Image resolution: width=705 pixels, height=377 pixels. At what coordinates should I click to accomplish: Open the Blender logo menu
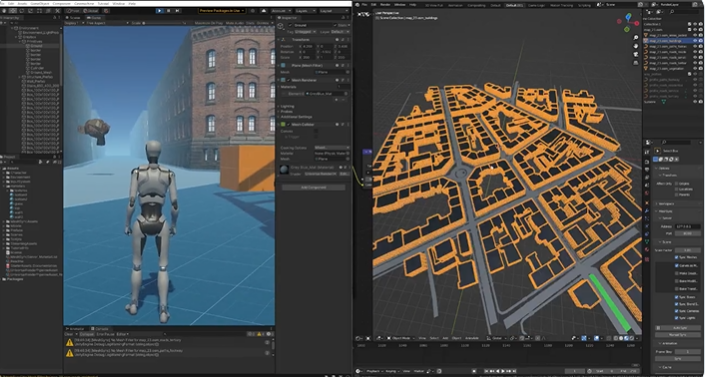pyautogui.click(x=357, y=4)
